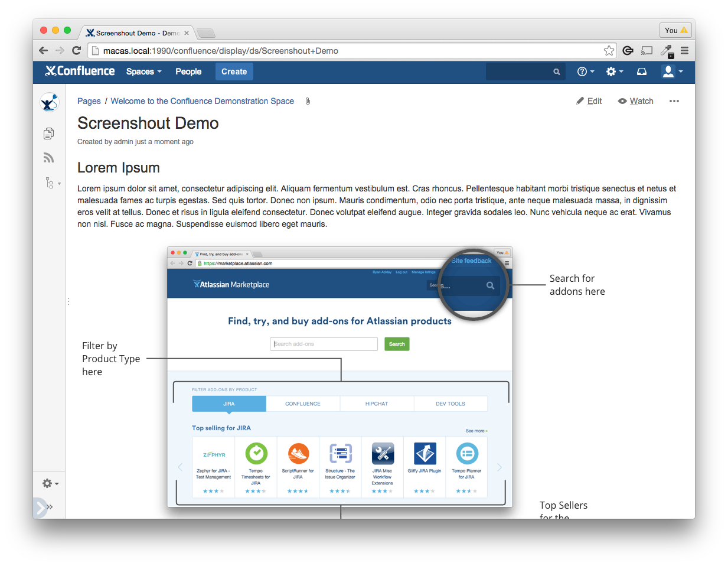This screenshot has height=566, width=728.
Task: Click the search magnifier in Confluence header
Action: pos(556,71)
